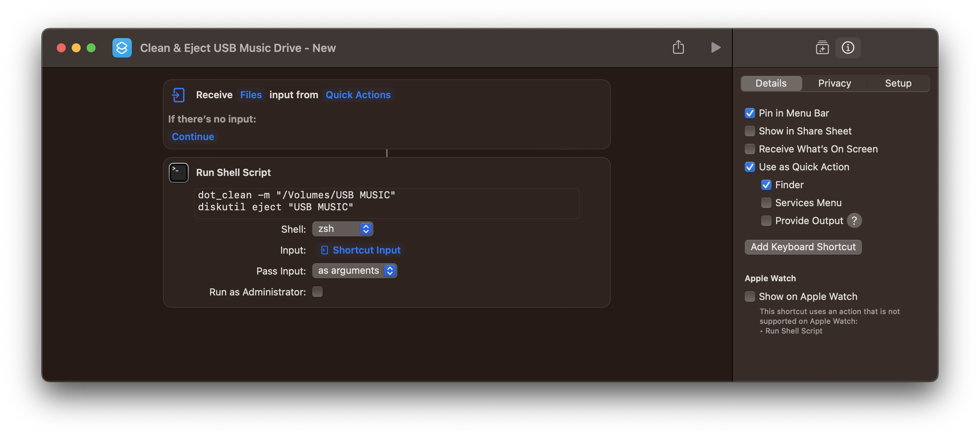Click the Add Keyboard Shortcut button
Image resolution: width=980 pixels, height=437 pixels.
coord(803,247)
